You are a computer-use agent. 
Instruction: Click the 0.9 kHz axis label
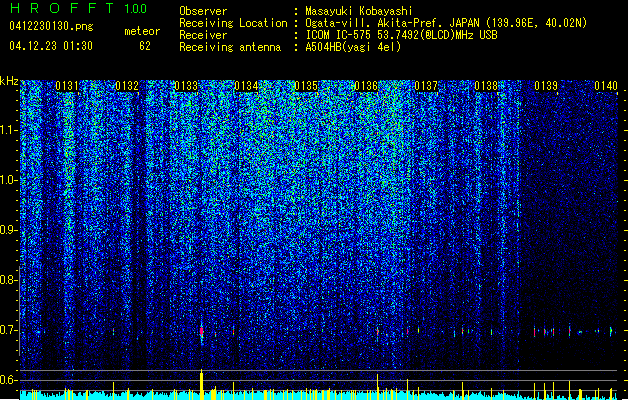point(9,230)
